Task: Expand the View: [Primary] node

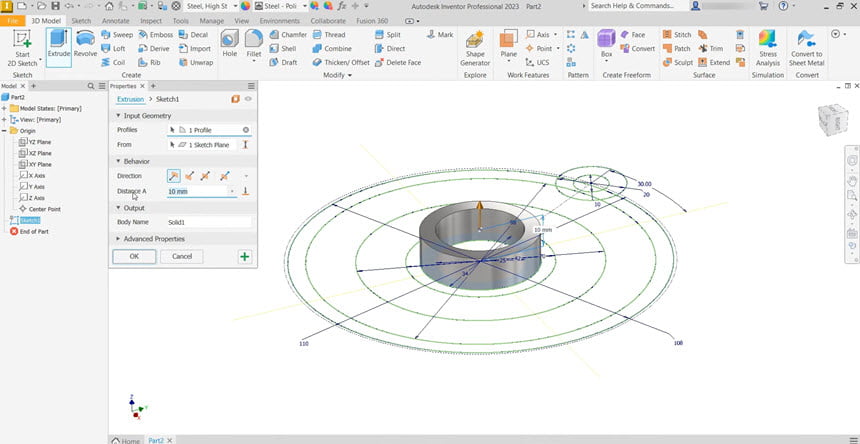Action: [x=4, y=119]
